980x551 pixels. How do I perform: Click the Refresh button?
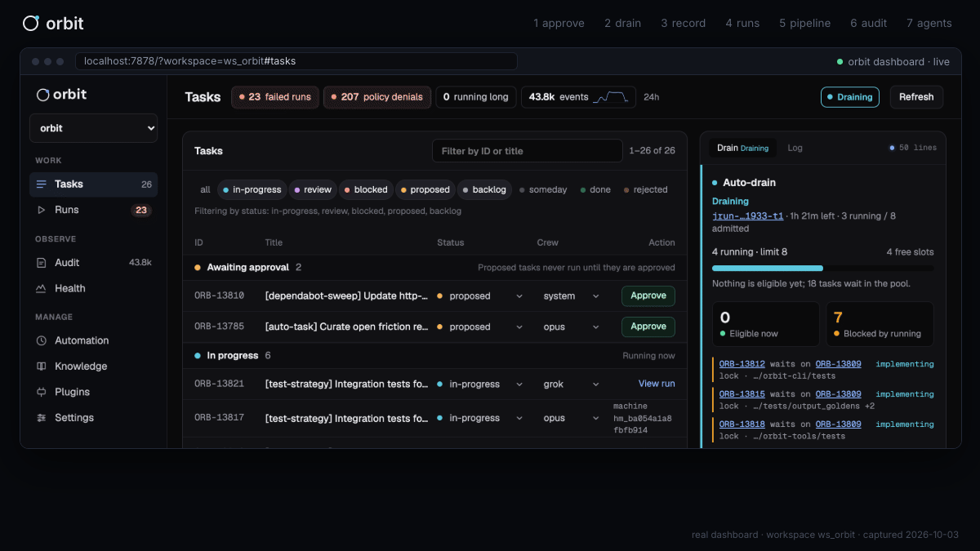[x=916, y=97]
